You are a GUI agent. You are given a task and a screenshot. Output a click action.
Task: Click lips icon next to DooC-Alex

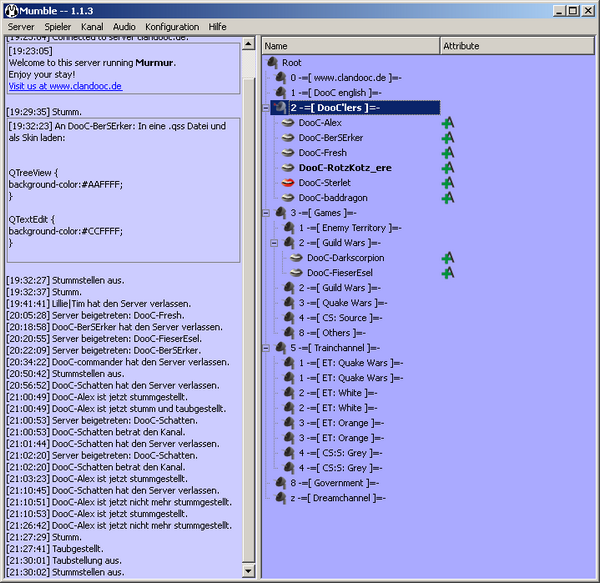(288, 123)
